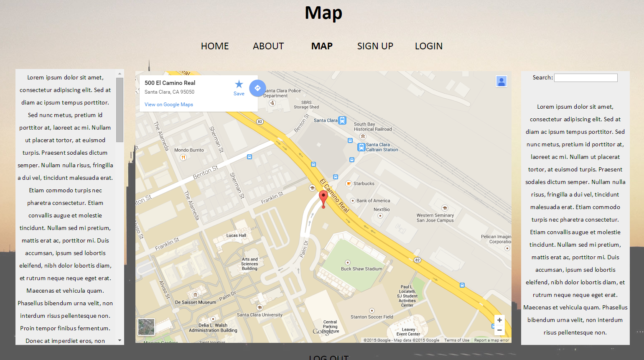
Task: Open the ABOUT page
Action: (268, 46)
